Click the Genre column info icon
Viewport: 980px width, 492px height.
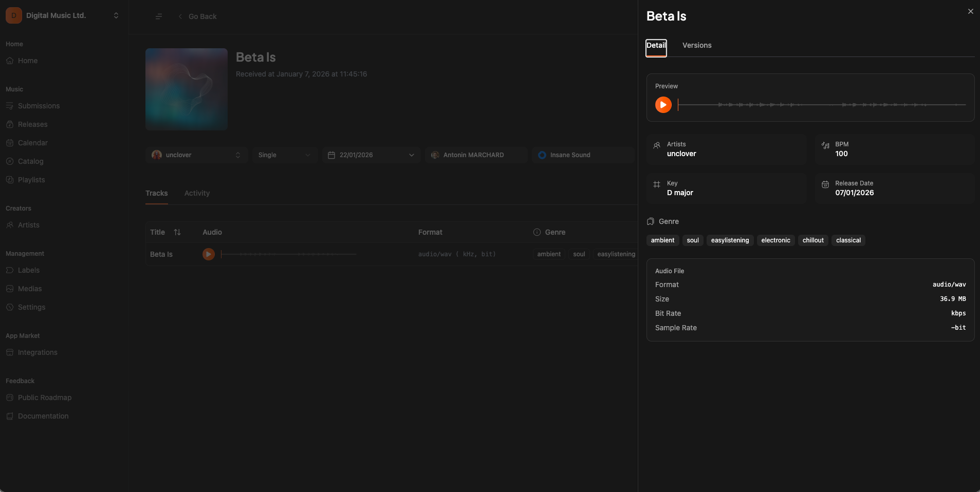(x=537, y=232)
